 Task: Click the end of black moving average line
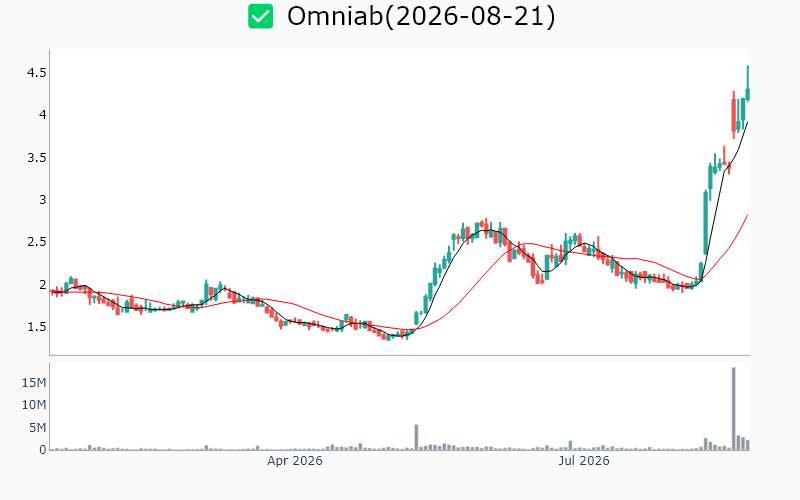[747, 122]
